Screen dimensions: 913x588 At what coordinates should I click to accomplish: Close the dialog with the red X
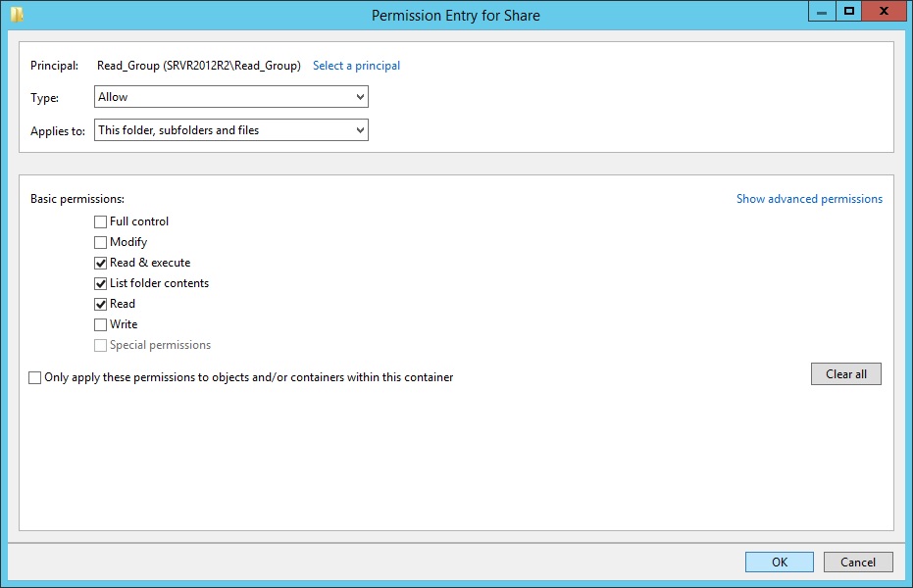(885, 11)
